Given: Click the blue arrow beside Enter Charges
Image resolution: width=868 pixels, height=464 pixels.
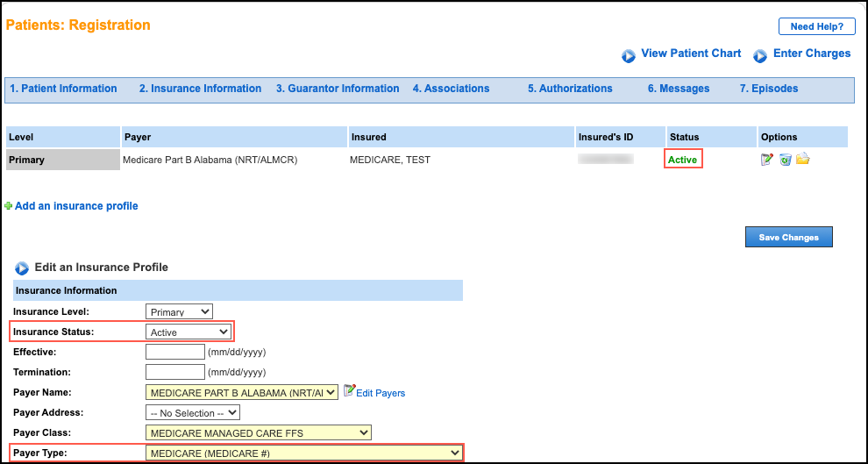Looking at the screenshot, I should coord(761,55).
